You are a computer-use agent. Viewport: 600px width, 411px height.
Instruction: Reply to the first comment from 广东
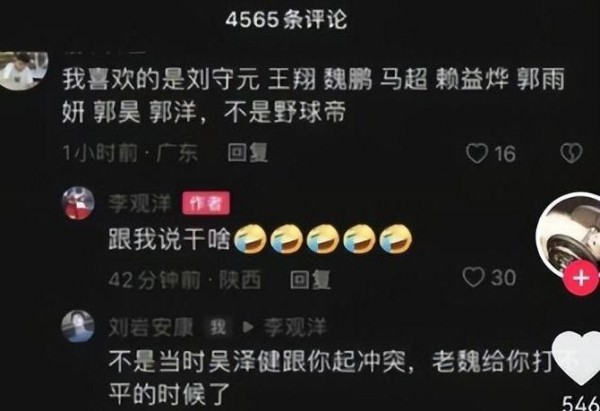pos(247,153)
